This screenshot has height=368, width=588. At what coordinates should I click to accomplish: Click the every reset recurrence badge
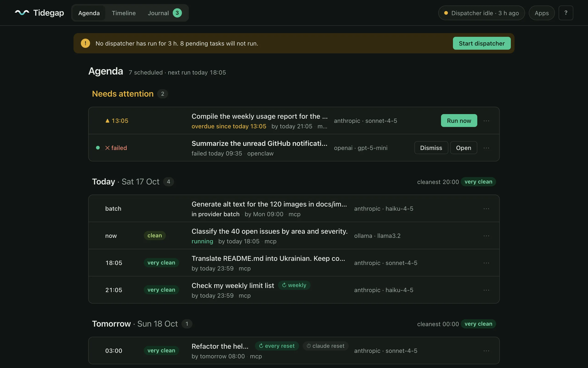277,346
